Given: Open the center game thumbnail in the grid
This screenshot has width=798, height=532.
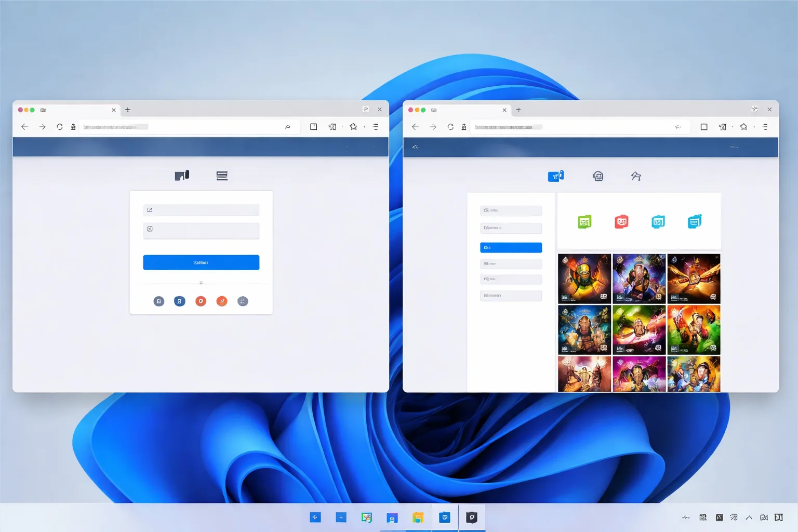Looking at the screenshot, I should pyautogui.click(x=639, y=330).
